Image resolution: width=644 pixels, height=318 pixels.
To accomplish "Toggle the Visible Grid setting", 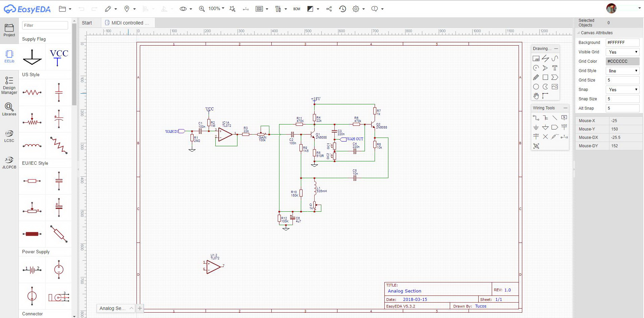I will (x=622, y=52).
